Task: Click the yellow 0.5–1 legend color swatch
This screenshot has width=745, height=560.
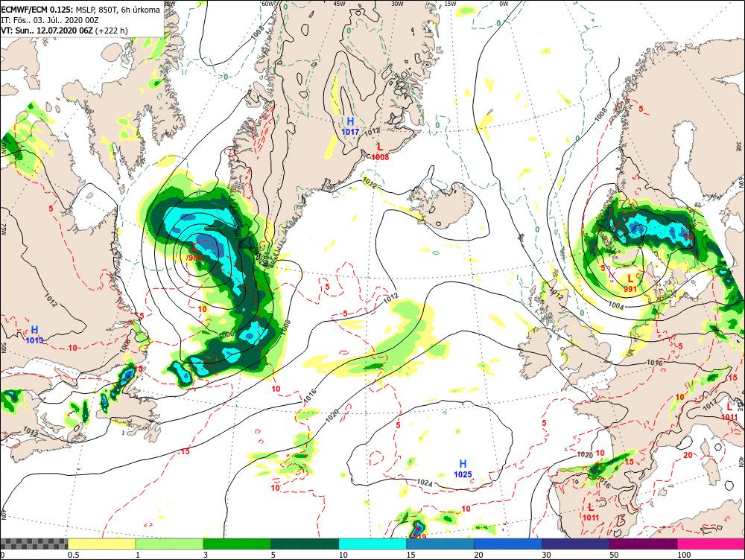Action: pyautogui.click(x=101, y=544)
